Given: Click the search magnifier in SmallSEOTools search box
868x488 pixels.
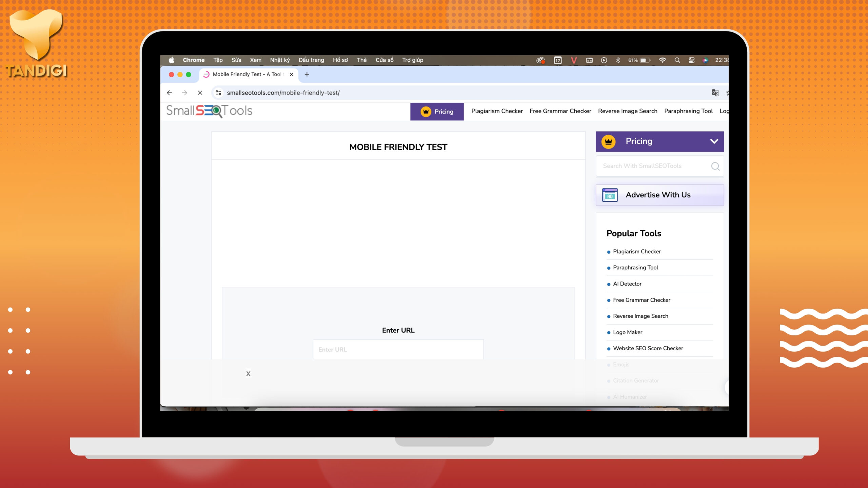Looking at the screenshot, I should pos(715,166).
